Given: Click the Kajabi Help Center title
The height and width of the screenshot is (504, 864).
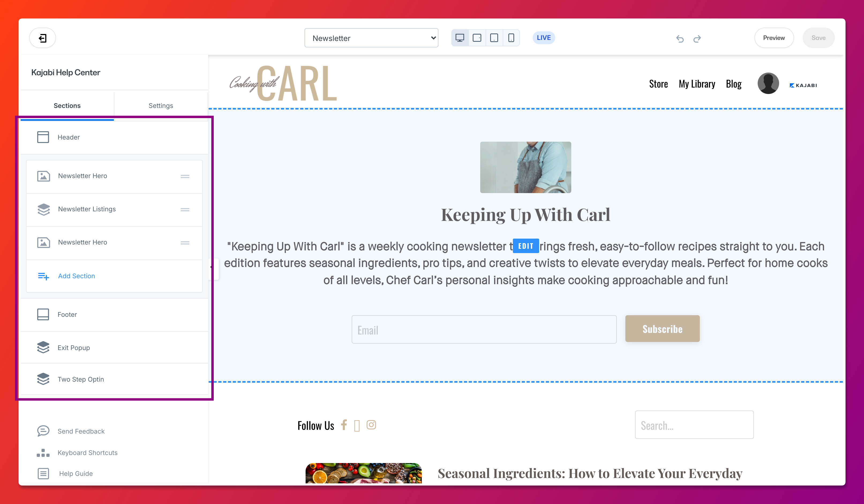Looking at the screenshot, I should point(66,72).
